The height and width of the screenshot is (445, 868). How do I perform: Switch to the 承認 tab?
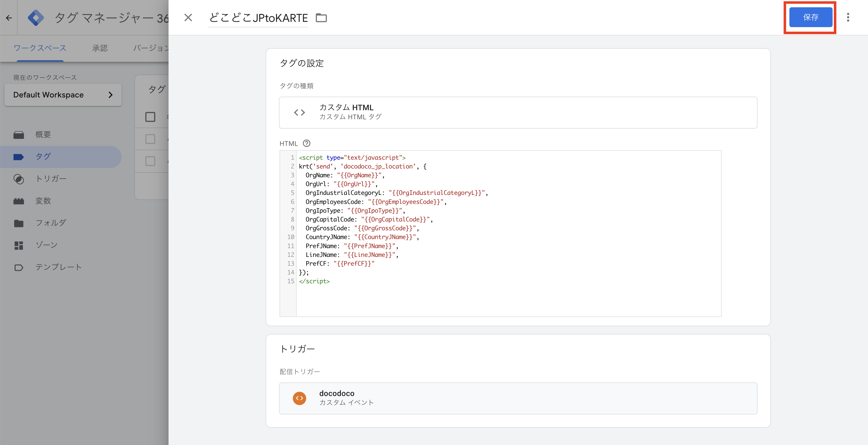[100, 48]
